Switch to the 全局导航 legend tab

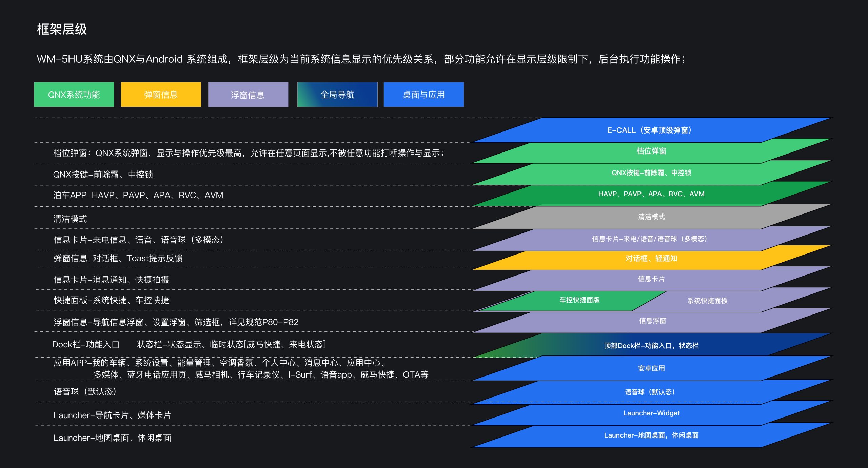337,95
